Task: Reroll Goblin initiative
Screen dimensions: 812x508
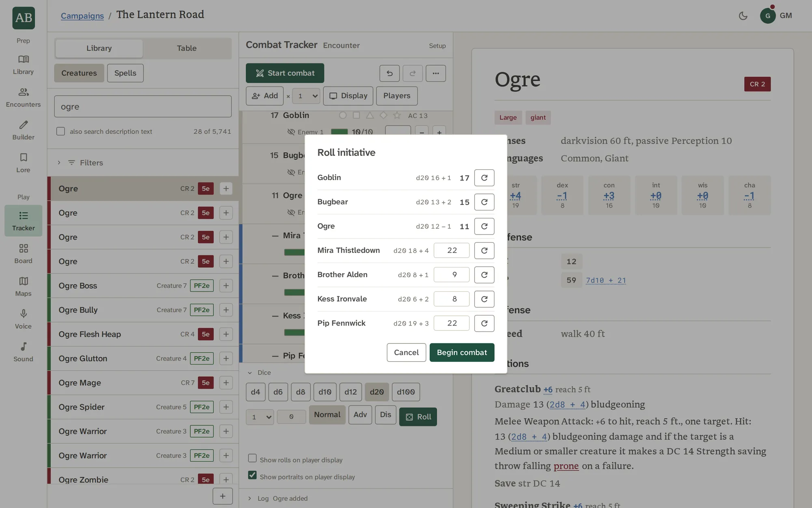Action: (x=484, y=178)
